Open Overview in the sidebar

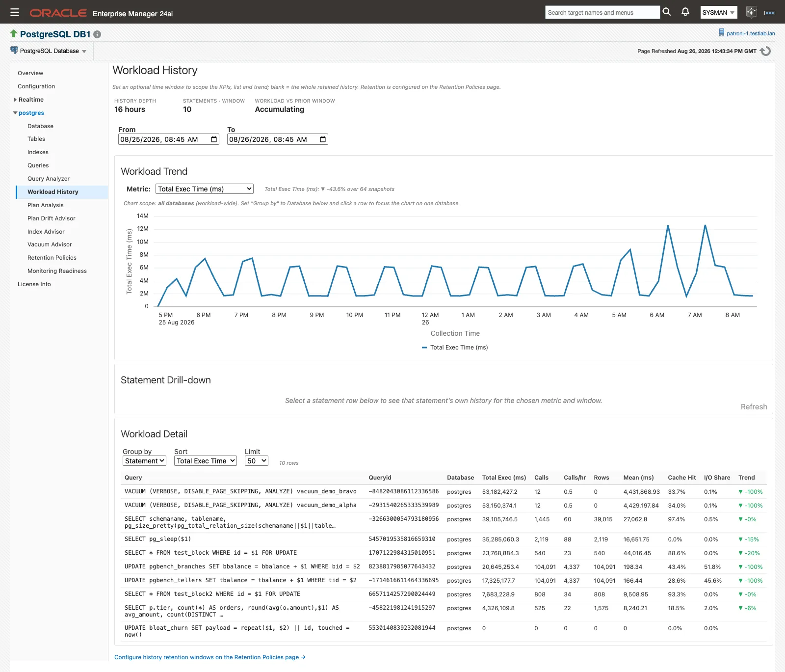[30, 73]
